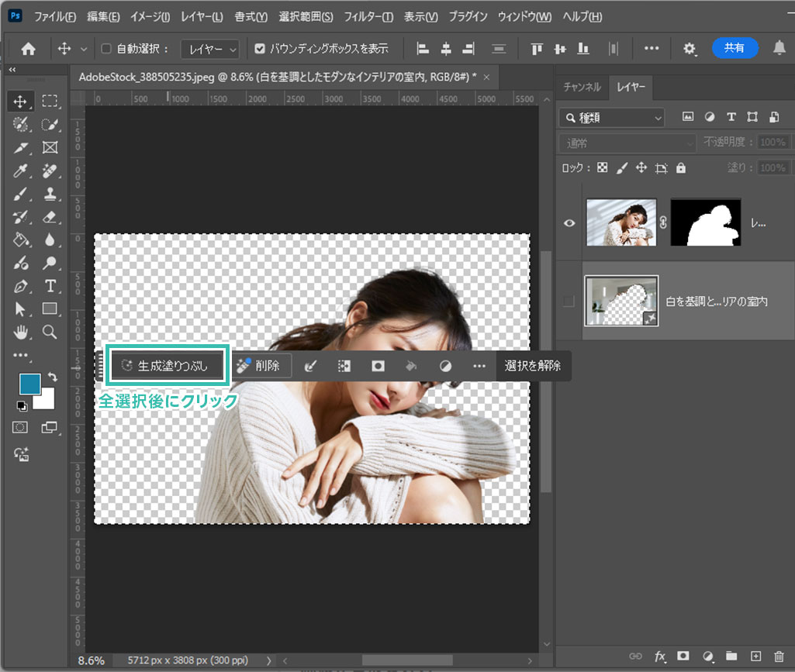Switch to the チャンネル tab
Image resolution: width=795 pixels, height=672 pixels.
pyautogui.click(x=582, y=87)
